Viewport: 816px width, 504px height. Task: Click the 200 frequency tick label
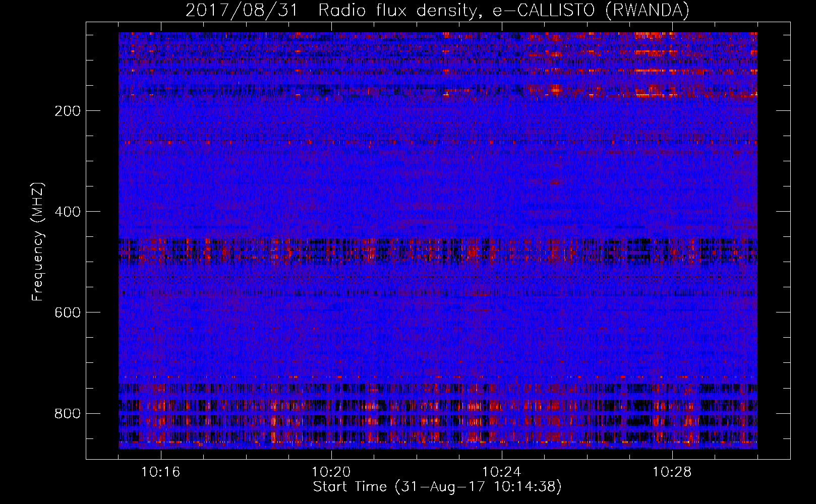[67, 111]
